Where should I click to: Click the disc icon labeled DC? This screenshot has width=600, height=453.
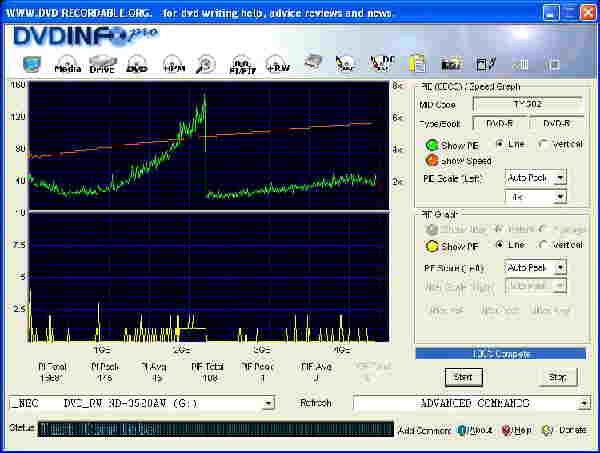(382, 63)
